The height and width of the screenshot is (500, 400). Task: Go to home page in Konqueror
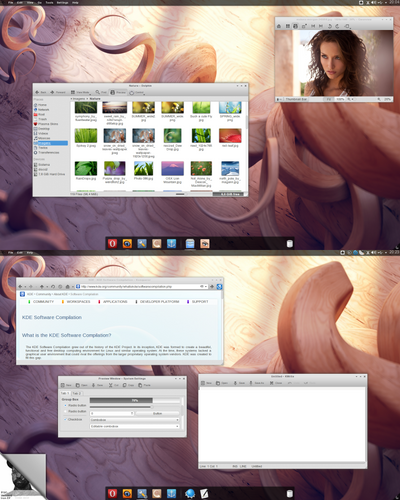click(x=68, y=287)
